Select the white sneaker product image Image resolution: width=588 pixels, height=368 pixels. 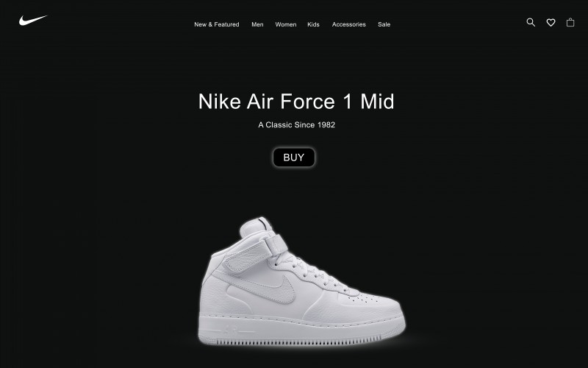tap(301, 280)
